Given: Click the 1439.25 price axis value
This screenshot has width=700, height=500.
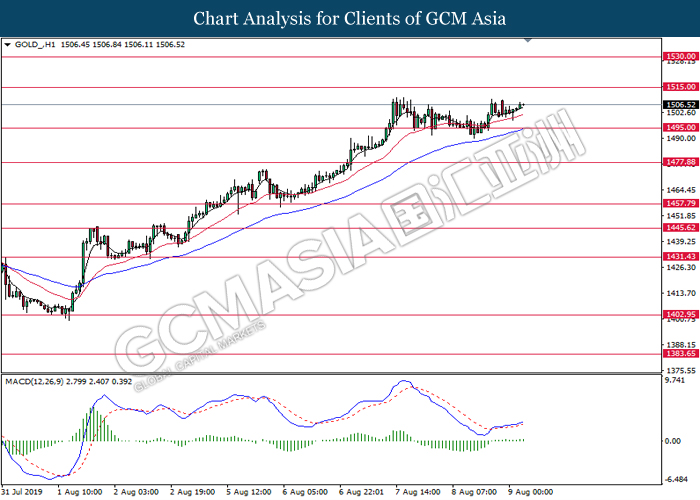Looking at the screenshot, I should point(681,242).
